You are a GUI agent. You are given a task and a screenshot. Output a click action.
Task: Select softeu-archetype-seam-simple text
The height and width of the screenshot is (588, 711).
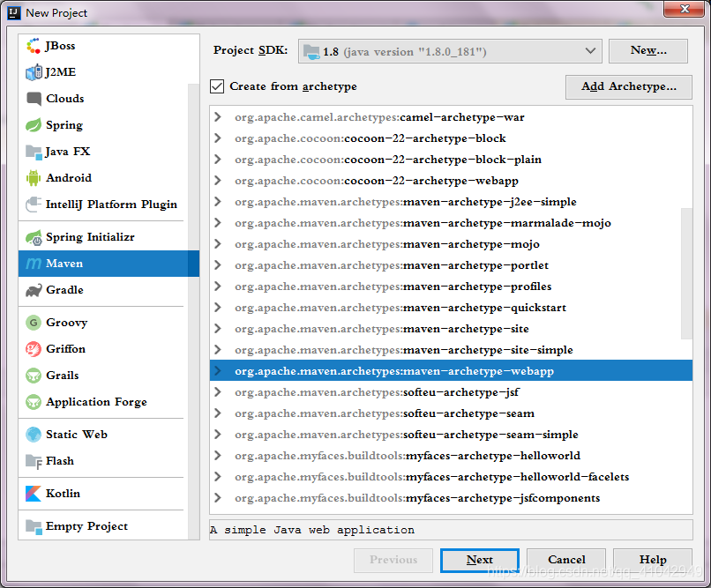(x=490, y=435)
